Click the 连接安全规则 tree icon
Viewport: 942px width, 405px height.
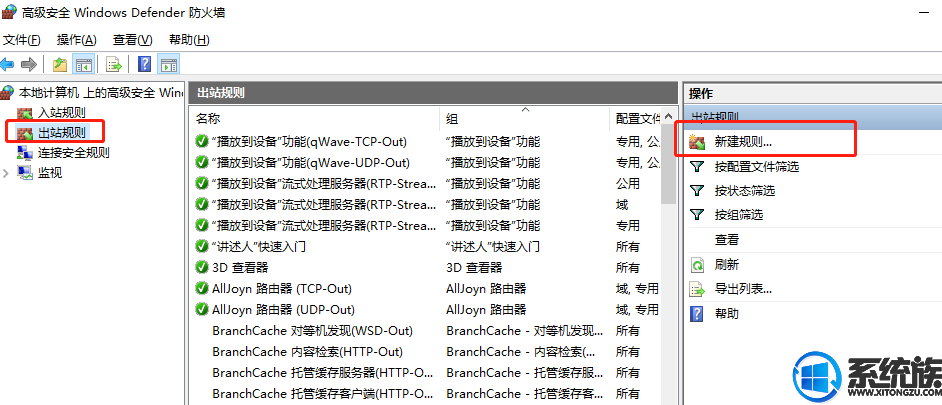pos(25,152)
